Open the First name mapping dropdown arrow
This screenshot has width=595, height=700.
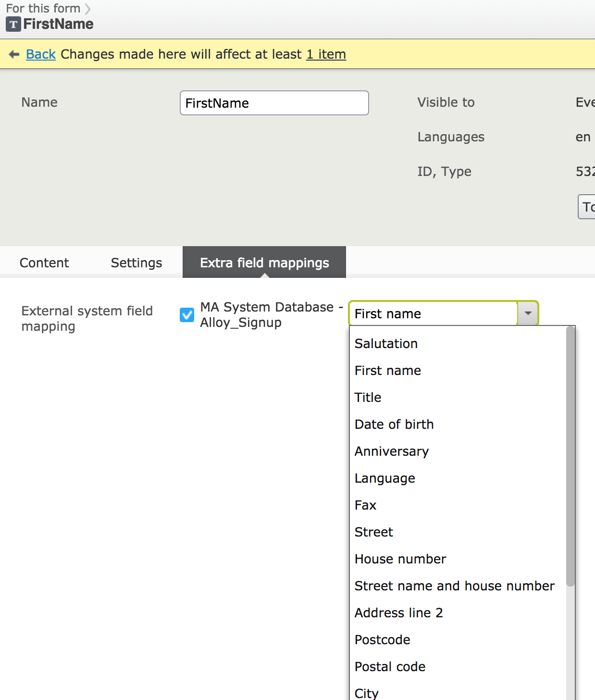coord(528,313)
